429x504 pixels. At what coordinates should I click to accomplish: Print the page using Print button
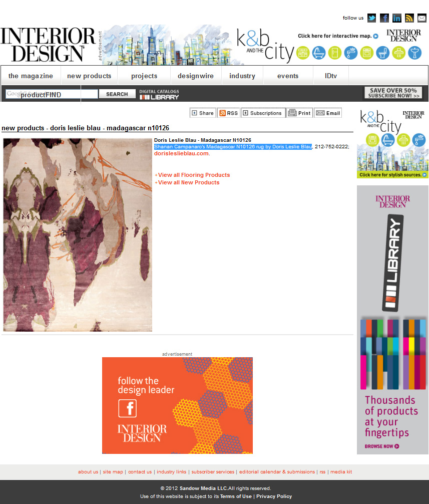[x=299, y=113]
